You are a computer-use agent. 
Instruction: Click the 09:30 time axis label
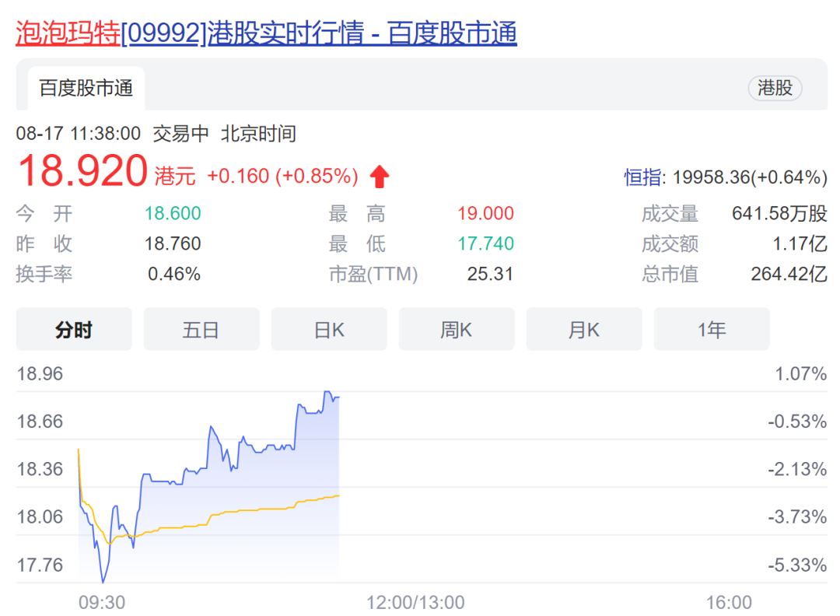(102, 602)
